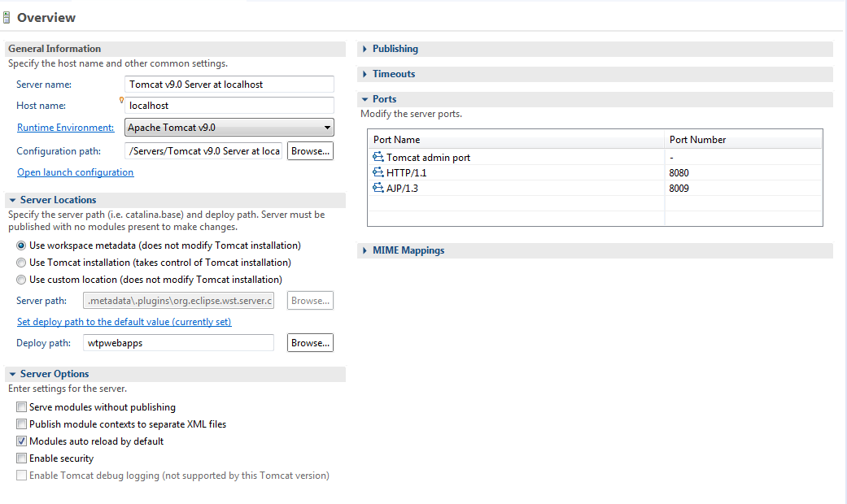Open the Runtime Environment dropdown
Image resolution: width=847 pixels, height=504 pixels.
(x=229, y=128)
